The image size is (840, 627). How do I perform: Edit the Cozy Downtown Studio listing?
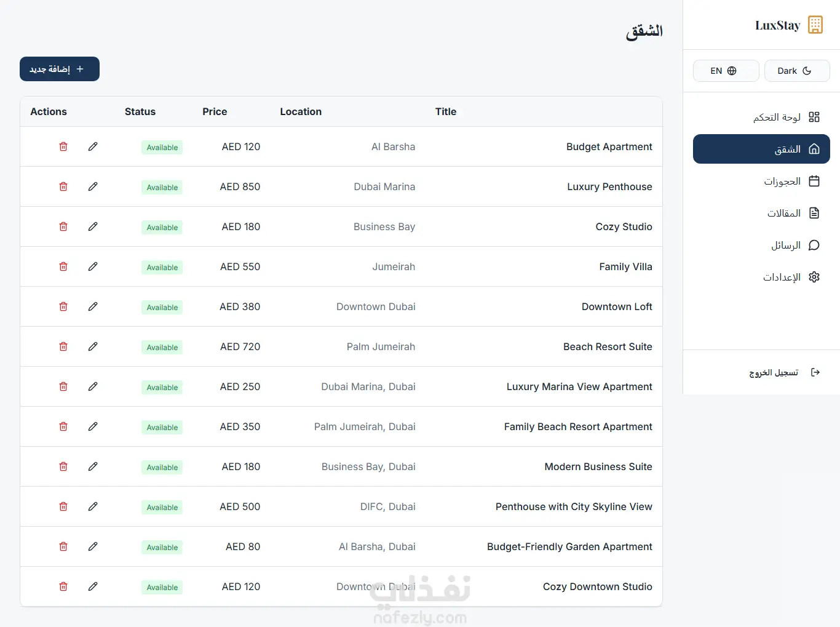(x=93, y=586)
